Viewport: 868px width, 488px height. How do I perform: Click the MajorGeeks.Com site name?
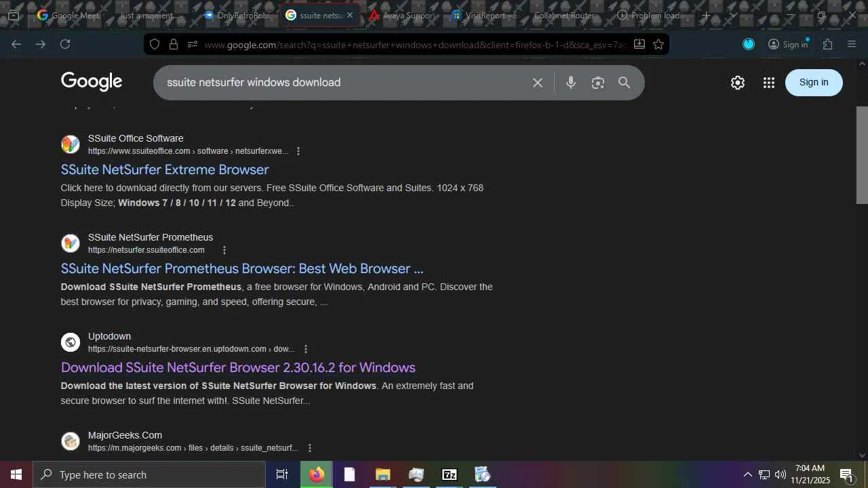(125, 435)
